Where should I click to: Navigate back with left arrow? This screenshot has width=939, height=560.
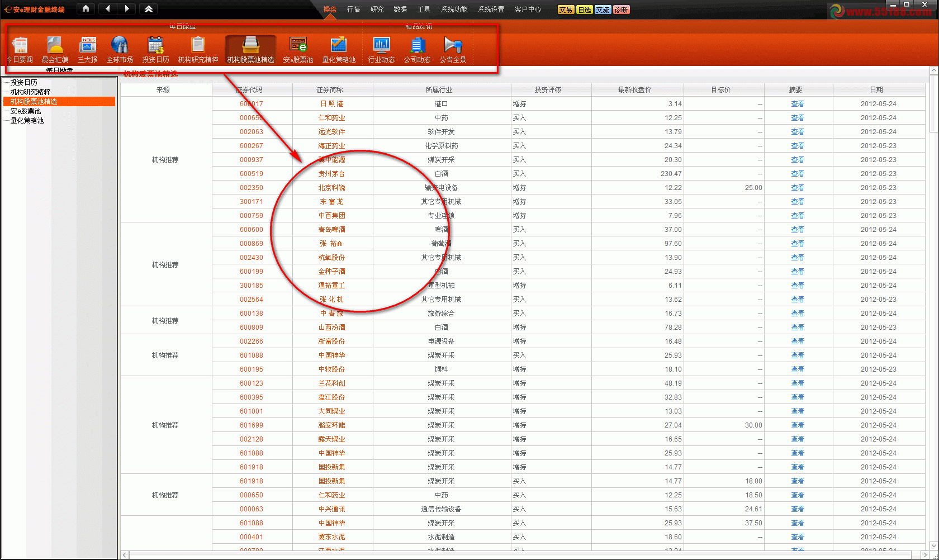click(108, 9)
